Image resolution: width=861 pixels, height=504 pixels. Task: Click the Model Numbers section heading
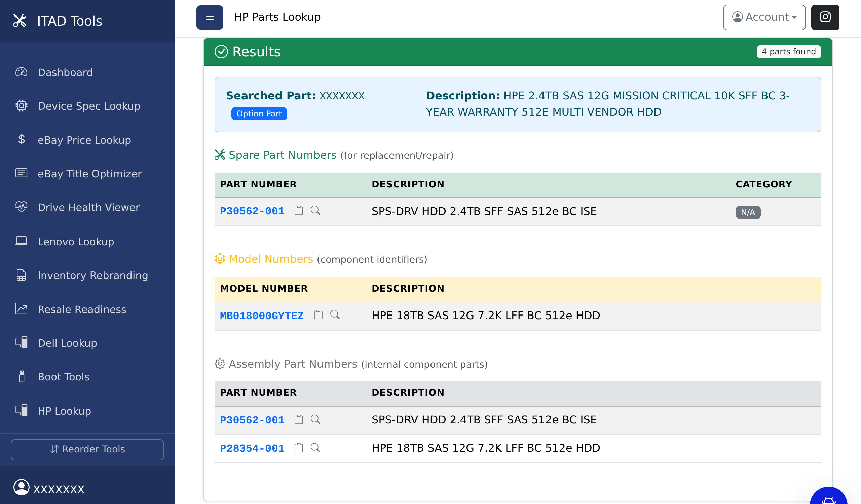coord(271,259)
